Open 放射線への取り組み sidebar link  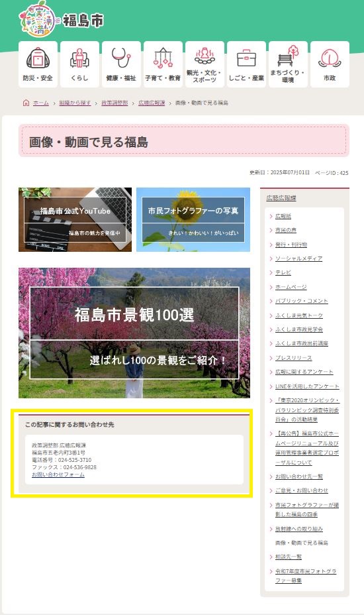coord(299,529)
